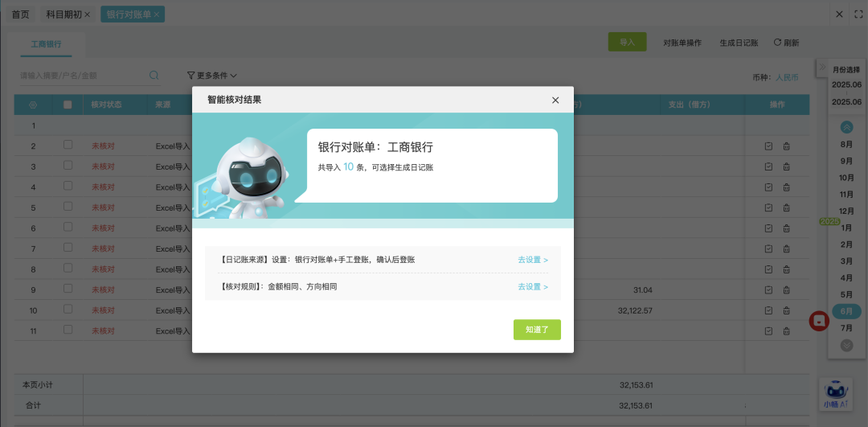Click reconcile icon in row 2
Screen dimensions: 868x427
(x=768, y=146)
